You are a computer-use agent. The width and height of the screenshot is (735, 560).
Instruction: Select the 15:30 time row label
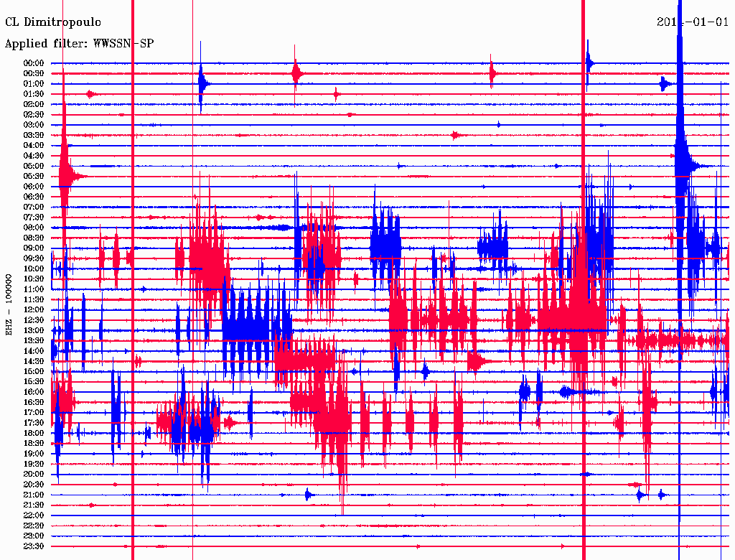pos(34,382)
